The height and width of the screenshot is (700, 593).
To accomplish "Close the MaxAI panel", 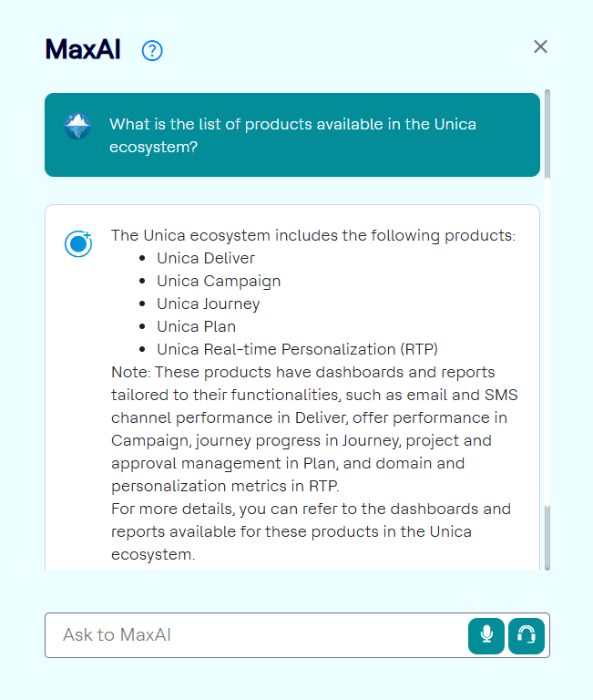I will pyautogui.click(x=540, y=46).
